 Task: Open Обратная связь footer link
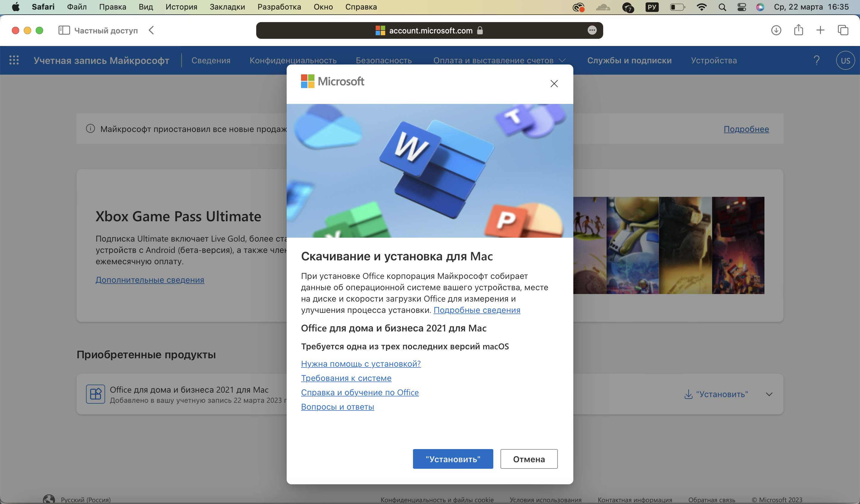click(x=712, y=500)
